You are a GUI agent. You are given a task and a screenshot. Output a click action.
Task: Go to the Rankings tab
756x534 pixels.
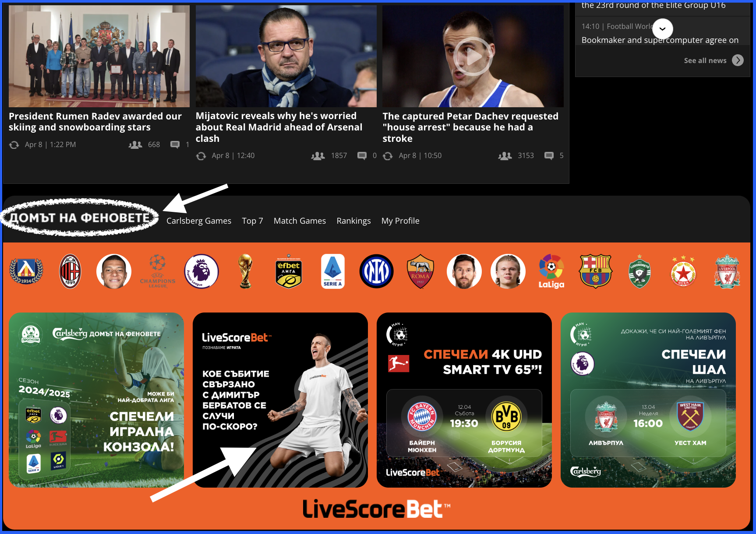point(353,221)
